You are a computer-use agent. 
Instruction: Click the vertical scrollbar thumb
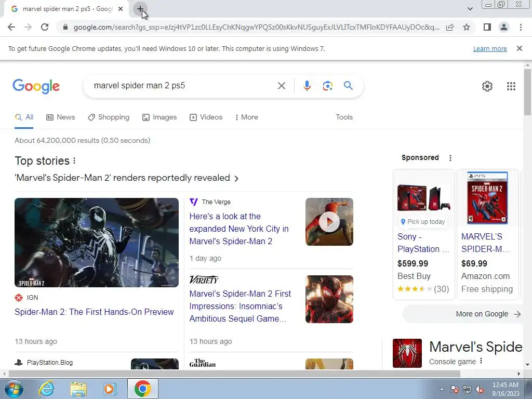(527, 92)
